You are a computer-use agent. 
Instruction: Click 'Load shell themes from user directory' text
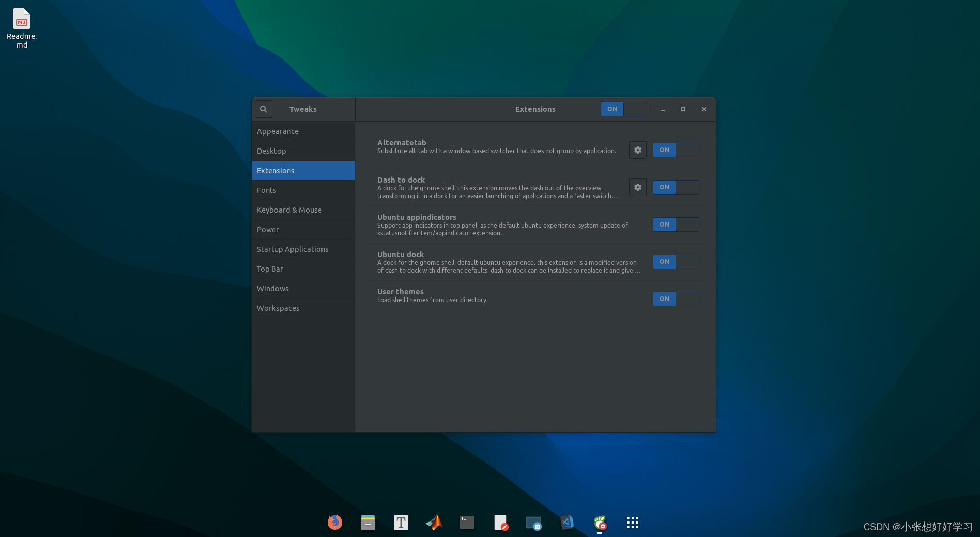433,300
